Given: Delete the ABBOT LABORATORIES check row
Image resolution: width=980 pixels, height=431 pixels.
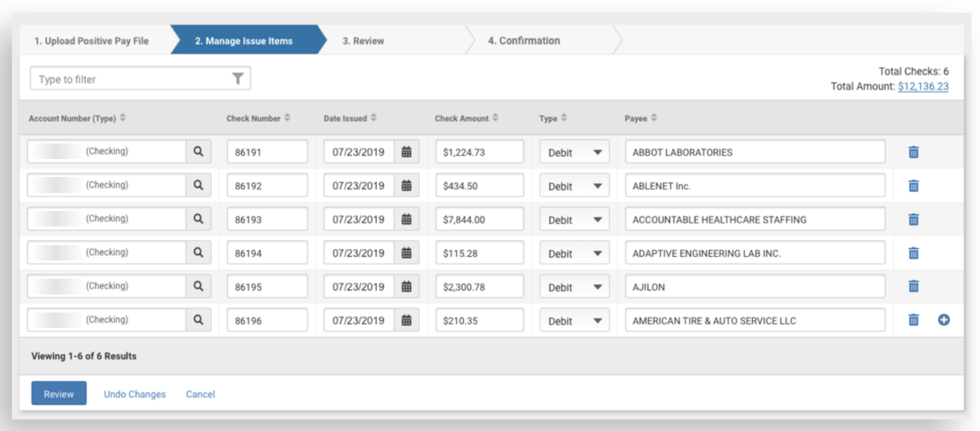Looking at the screenshot, I should tap(913, 152).
